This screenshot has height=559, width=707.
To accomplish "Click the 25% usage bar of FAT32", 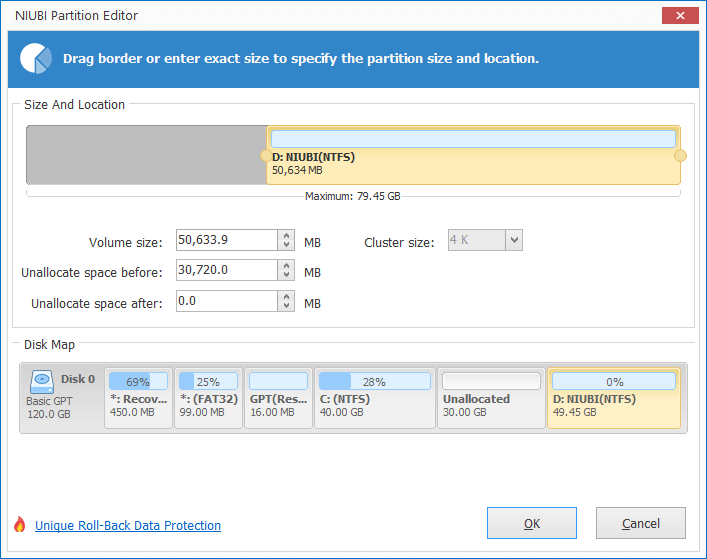I will tap(208, 381).
